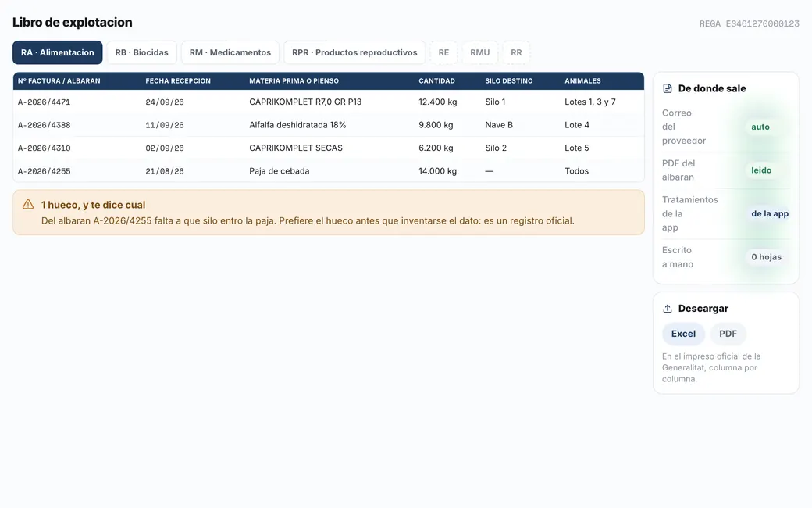The image size is (812, 508).
Task: Click the REGA ES461270000123 code
Action: pos(750,24)
